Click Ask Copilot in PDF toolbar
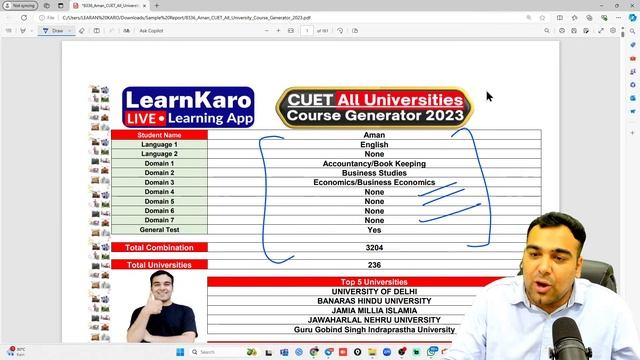640x360 pixels. click(151, 31)
